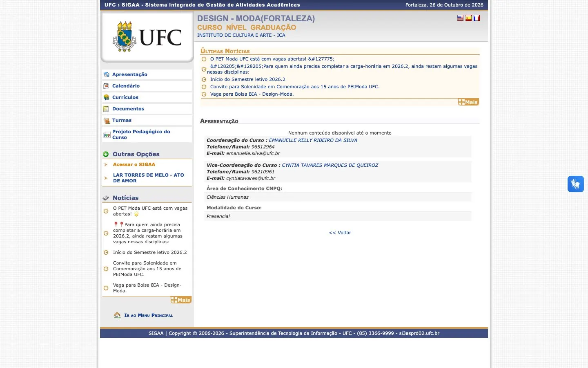Click the INSTITUTO DE CULTURA E ARTE - ICA text

[241, 35]
